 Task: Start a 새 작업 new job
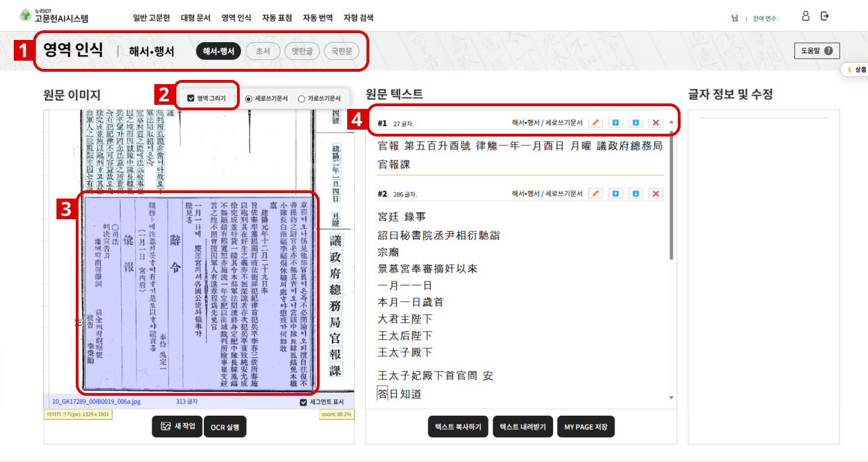click(177, 426)
